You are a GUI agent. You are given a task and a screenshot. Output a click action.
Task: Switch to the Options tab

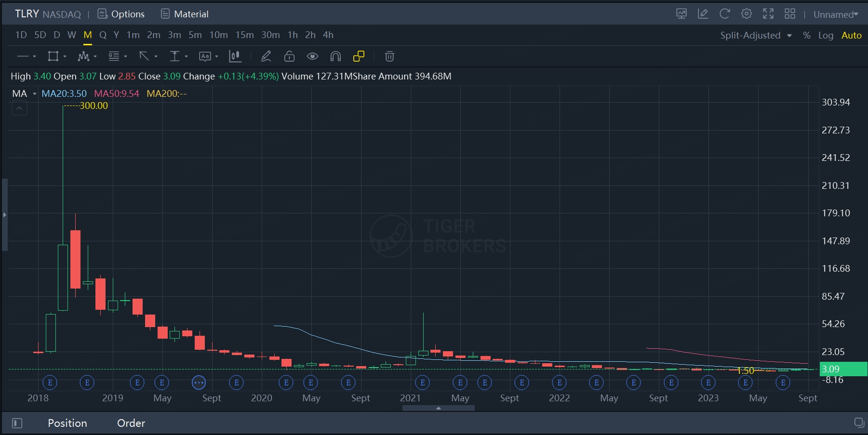121,14
